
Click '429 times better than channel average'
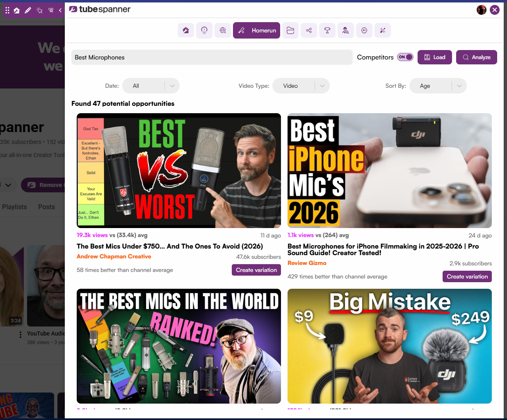(x=337, y=276)
